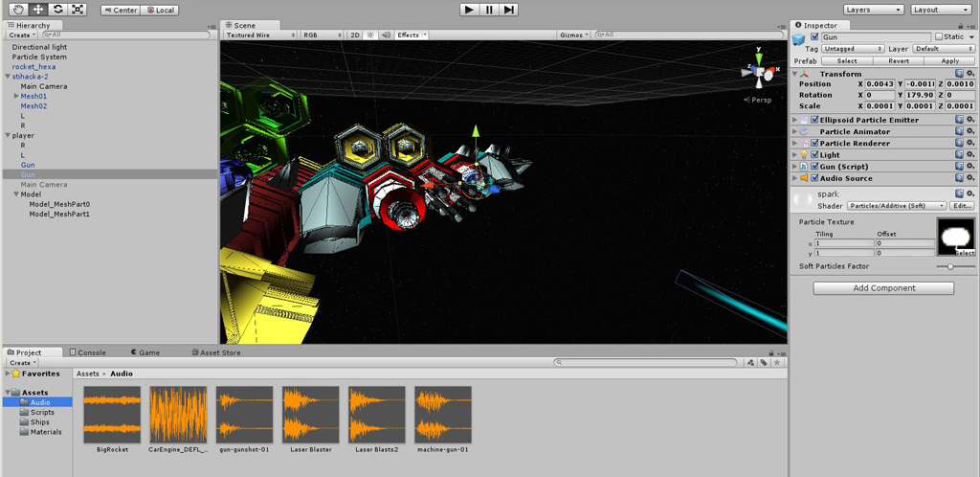Click the prefab Select button

point(847,60)
